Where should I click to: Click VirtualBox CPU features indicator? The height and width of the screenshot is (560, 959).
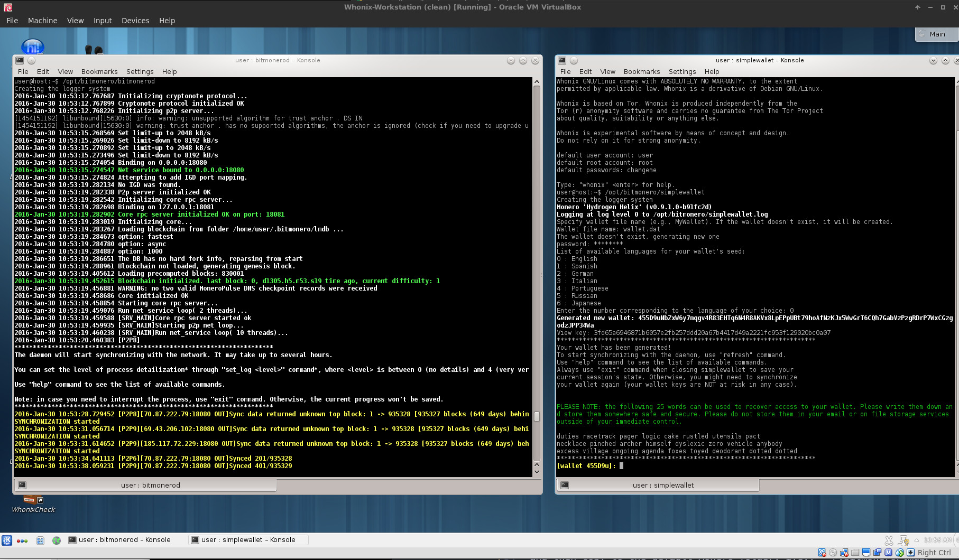(888, 553)
